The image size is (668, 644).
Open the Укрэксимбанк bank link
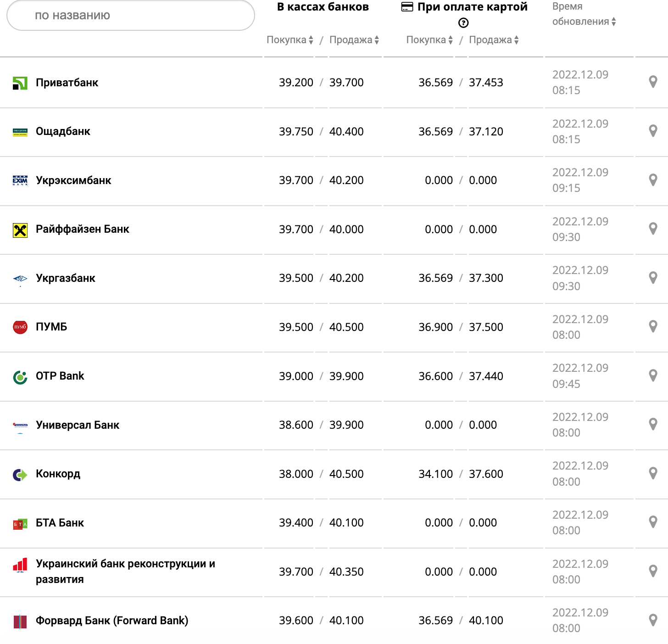pyautogui.click(x=73, y=180)
